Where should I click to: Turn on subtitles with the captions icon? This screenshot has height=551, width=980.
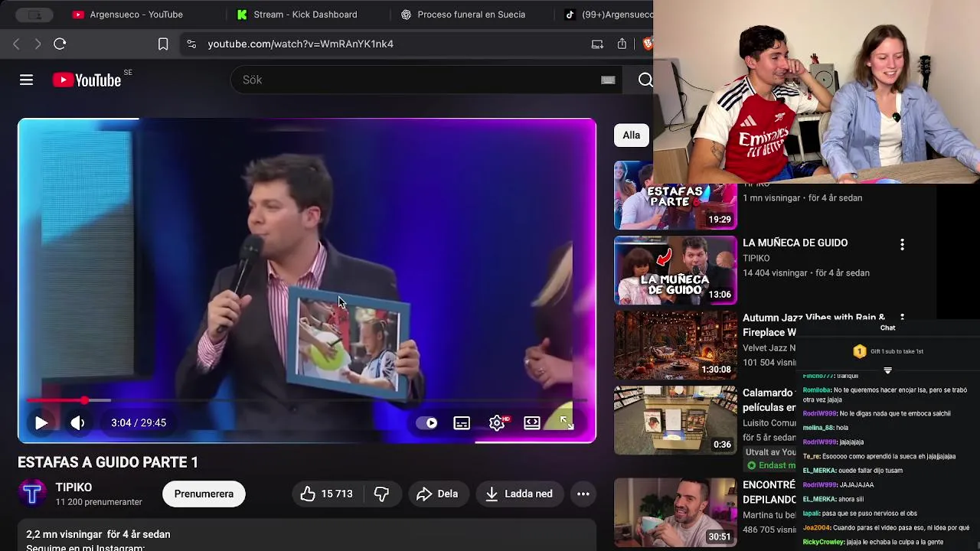(462, 422)
